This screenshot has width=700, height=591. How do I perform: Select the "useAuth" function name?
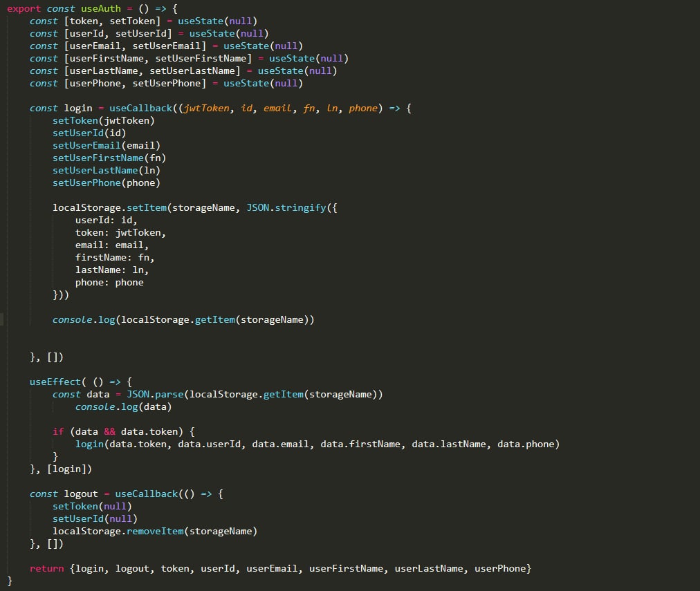[x=101, y=8]
